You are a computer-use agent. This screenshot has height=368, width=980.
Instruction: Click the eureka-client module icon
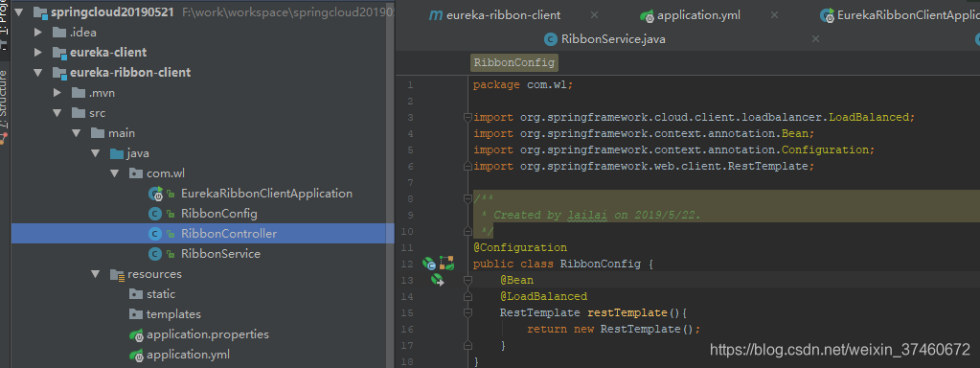click(x=59, y=53)
